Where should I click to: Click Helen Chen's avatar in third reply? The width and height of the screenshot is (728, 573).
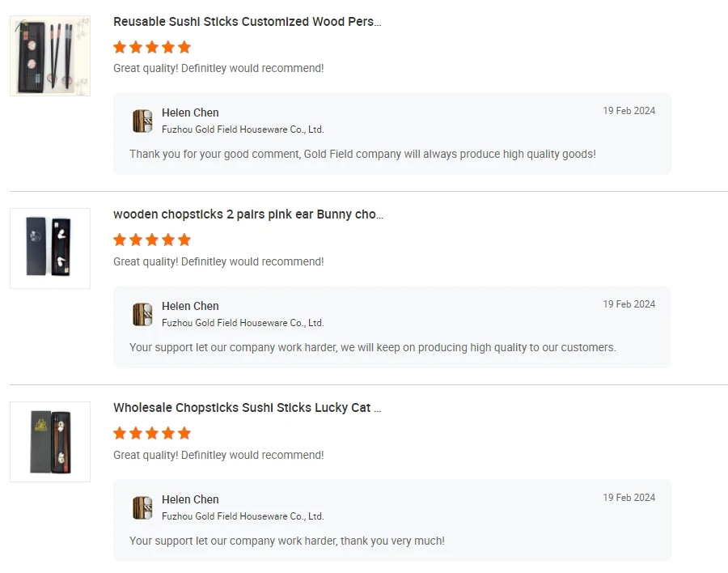[142, 507]
